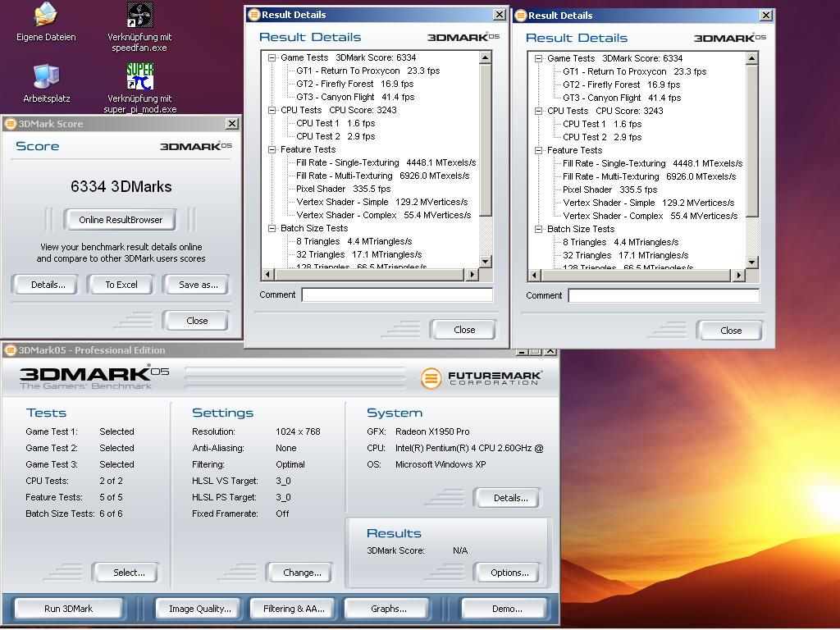Click scroll-left arrow in left Result Details list
840x630 pixels.
[268, 274]
